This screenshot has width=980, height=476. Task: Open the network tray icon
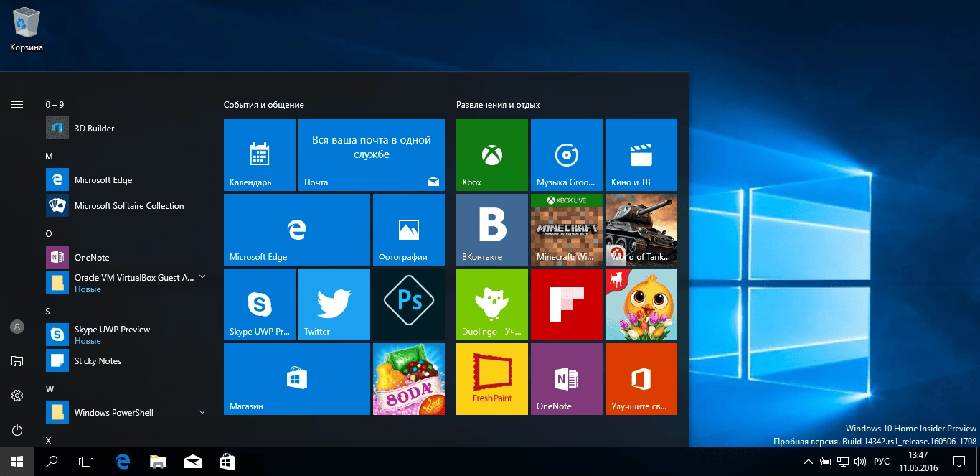(x=844, y=462)
